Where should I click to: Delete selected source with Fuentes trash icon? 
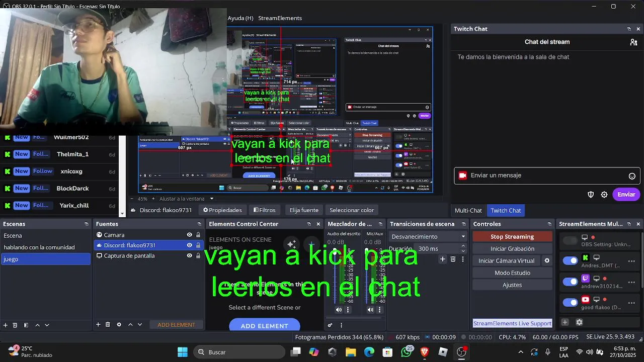tap(108, 325)
